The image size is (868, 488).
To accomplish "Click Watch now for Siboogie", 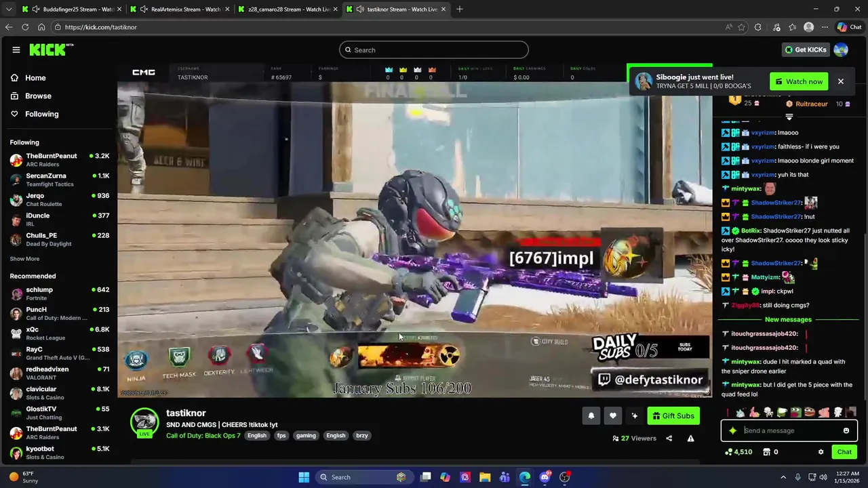I will (x=799, y=81).
